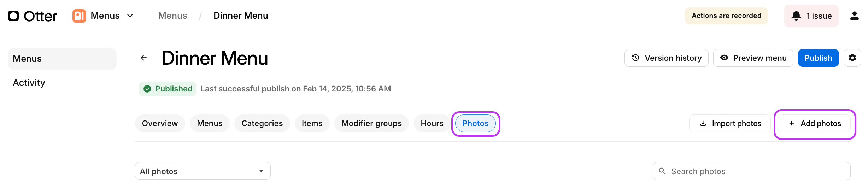Focus the Search photos field
The width and height of the screenshot is (868, 195).
pos(751,171)
